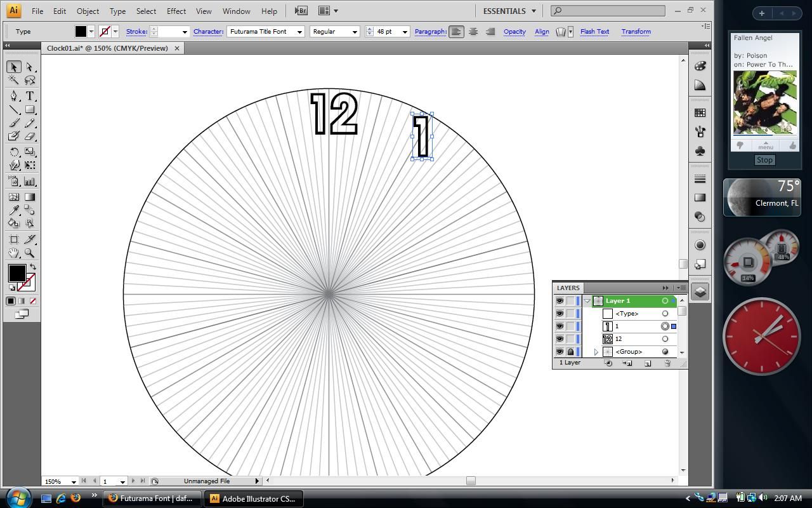Expand the <Group> item in the Layers panel

point(595,351)
